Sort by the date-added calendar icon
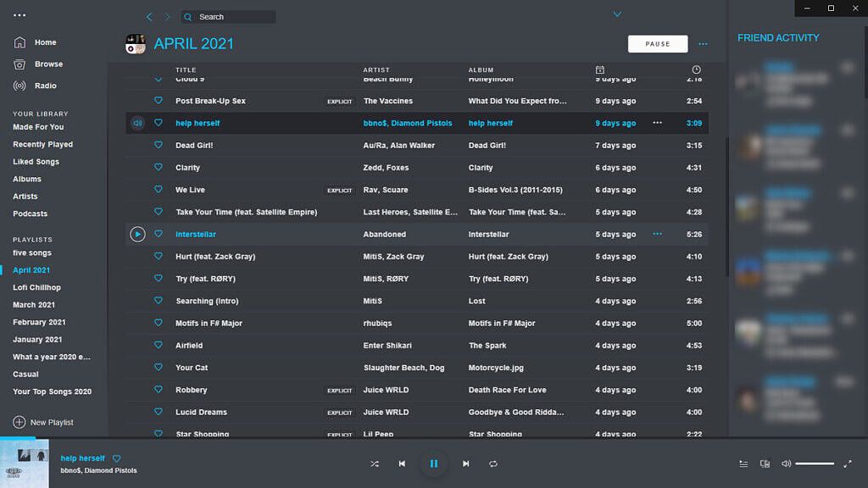Image resolution: width=868 pixels, height=488 pixels. pos(599,69)
